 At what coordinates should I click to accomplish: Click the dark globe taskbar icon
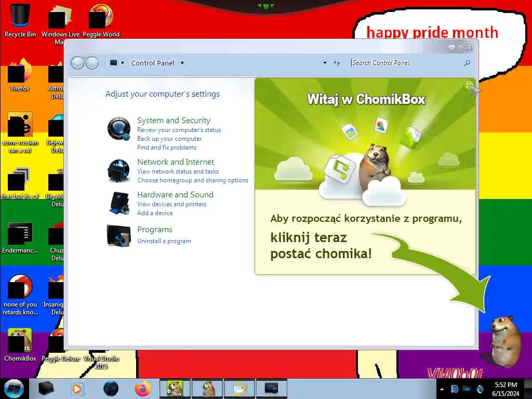pos(111,389)
